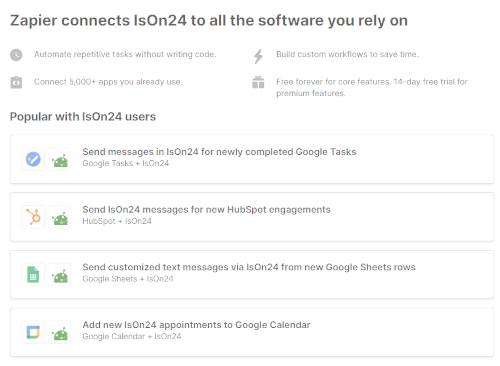The image size is (500, 366).
Task: Click the HubSpot + IsOn24 subtitle
Action: coord(117,221)
